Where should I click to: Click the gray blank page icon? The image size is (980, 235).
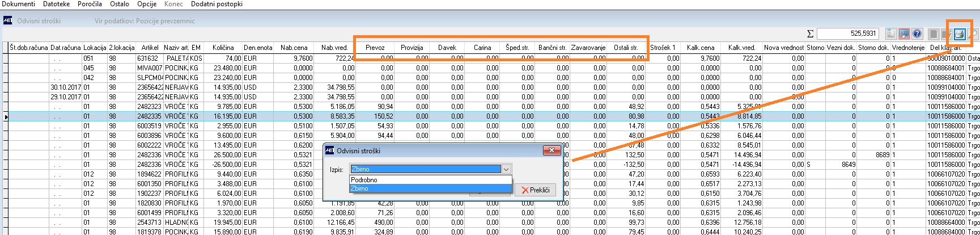[x=934, y=34]
